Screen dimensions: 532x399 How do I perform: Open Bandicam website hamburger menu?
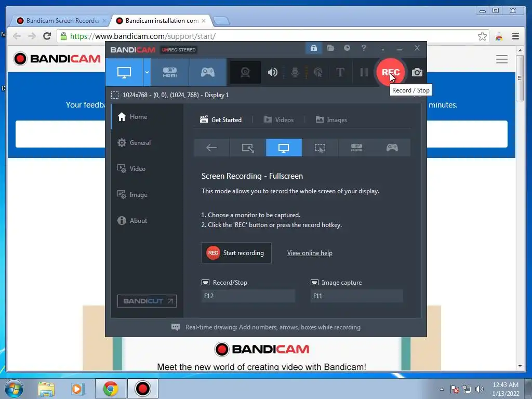(x=502, y=59)
